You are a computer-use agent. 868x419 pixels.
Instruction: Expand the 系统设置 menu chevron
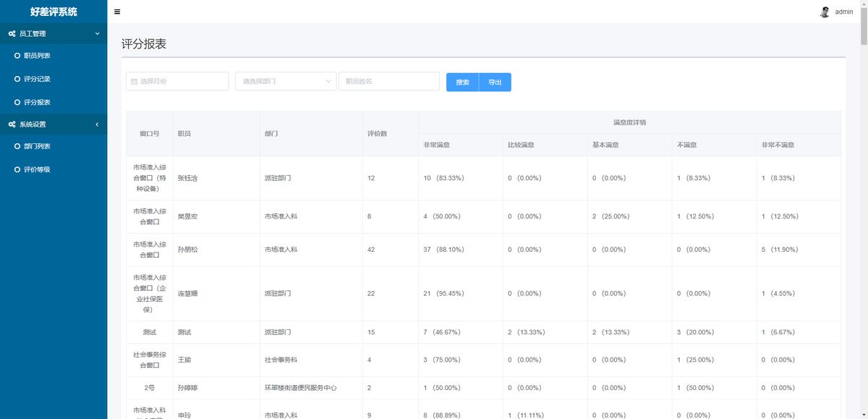coord(97,124)
